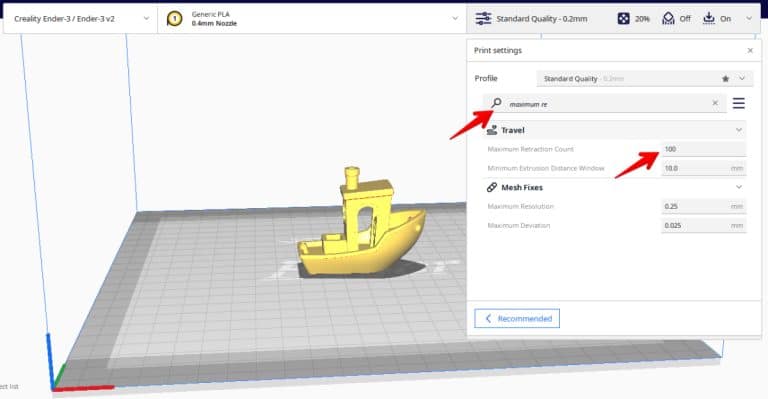Open the settings visibility hamburger menu

(739, 103)
